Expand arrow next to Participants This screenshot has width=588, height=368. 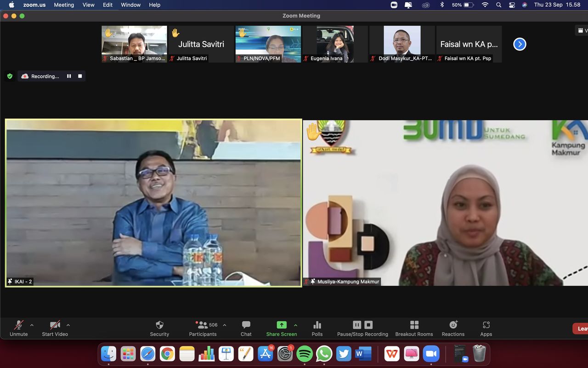pyautogui.click(x=224, y=325)
